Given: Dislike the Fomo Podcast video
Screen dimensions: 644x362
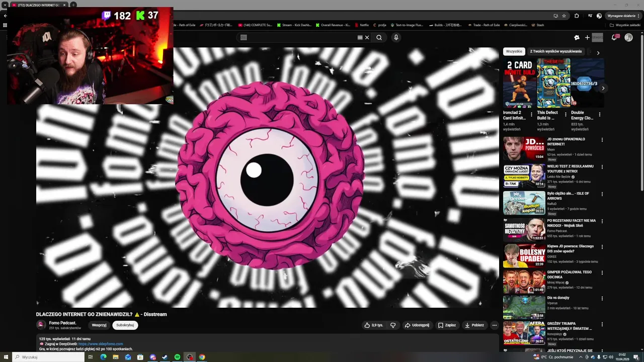Looking at the screenshot, I should pos(393,325).
